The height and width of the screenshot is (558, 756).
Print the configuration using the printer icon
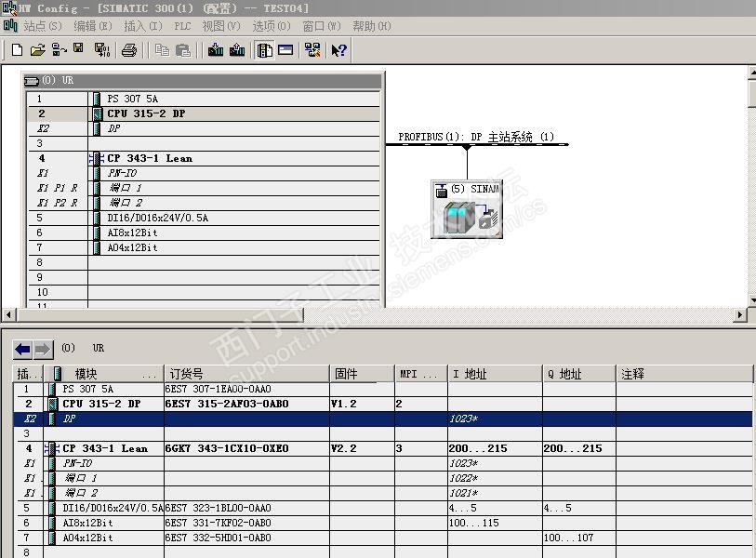pyautogui.click(x=128, y=50)
